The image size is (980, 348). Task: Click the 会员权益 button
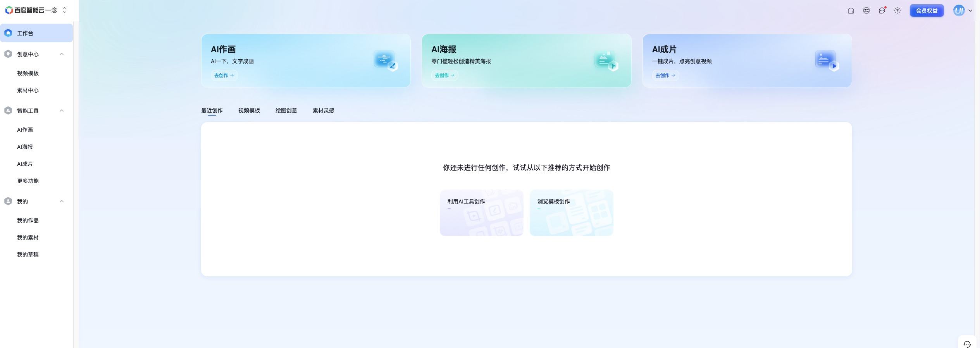[927, 11]
